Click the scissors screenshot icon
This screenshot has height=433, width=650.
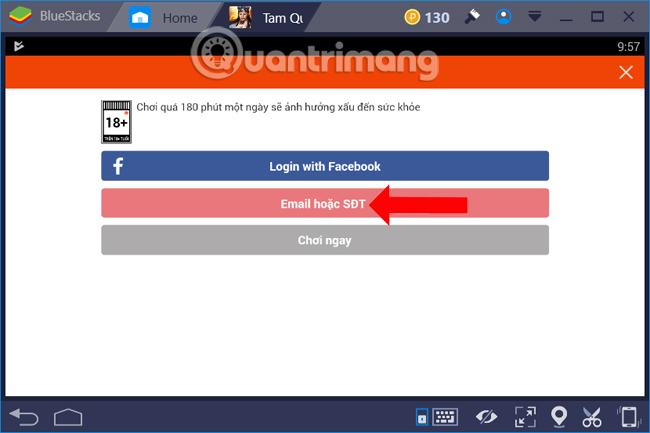pos(592,417)
